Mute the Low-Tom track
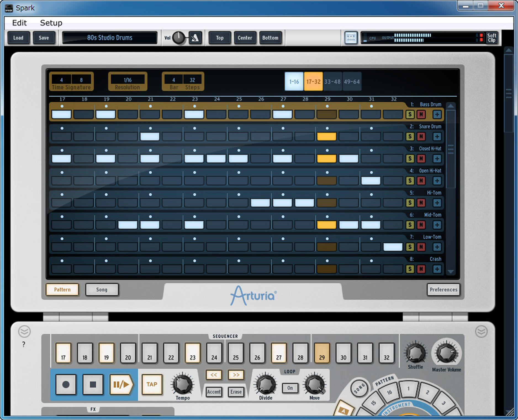 (421, 247)
